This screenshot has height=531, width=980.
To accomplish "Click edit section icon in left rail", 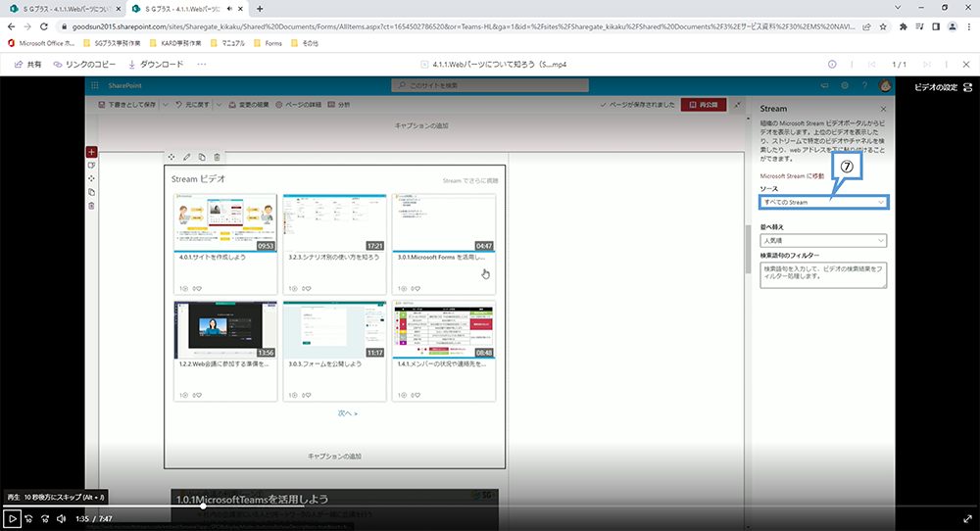I will tap(91, 166).
